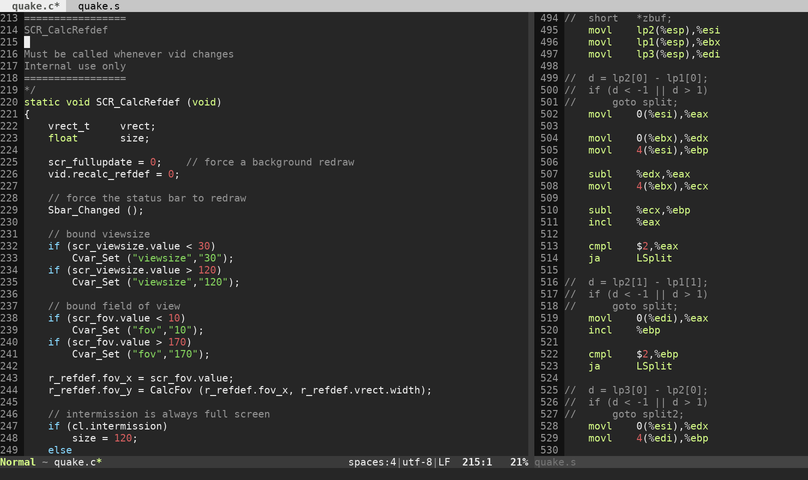
Task: Click the 215:1 cursor position indicator
Action: click(477, 462)
